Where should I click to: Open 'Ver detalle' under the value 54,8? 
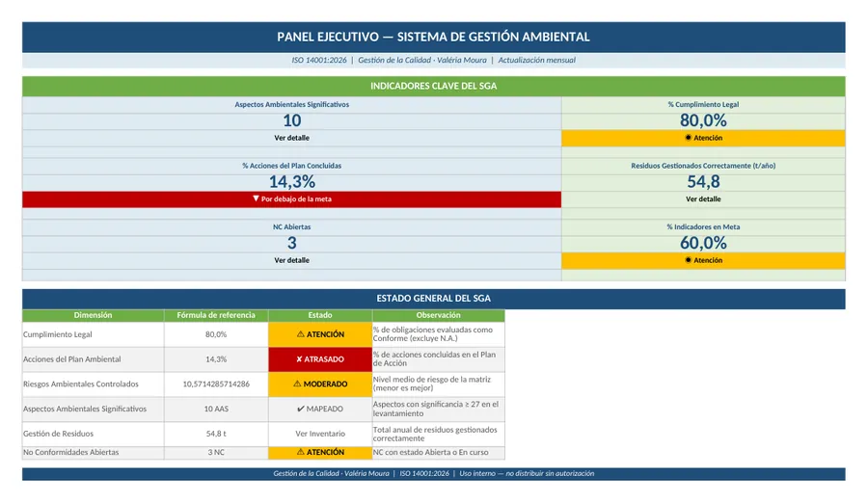(x=703, y=199)
